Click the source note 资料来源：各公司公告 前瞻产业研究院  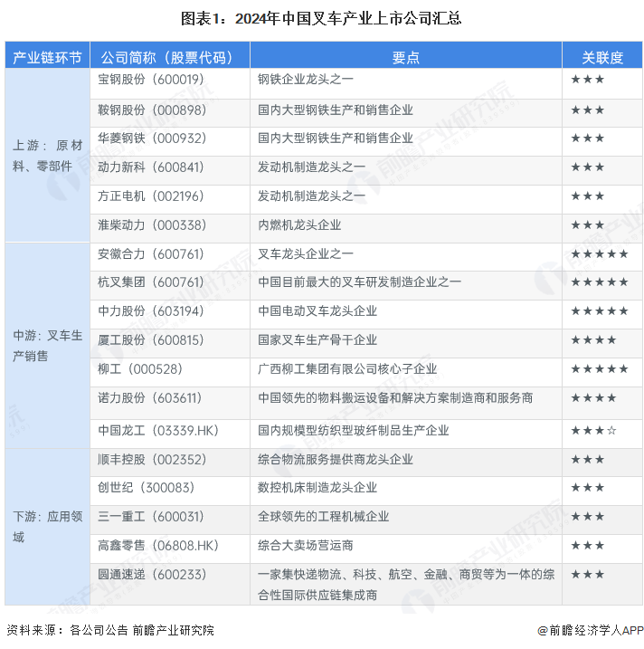pyautogui.click(x=110, y=630)
